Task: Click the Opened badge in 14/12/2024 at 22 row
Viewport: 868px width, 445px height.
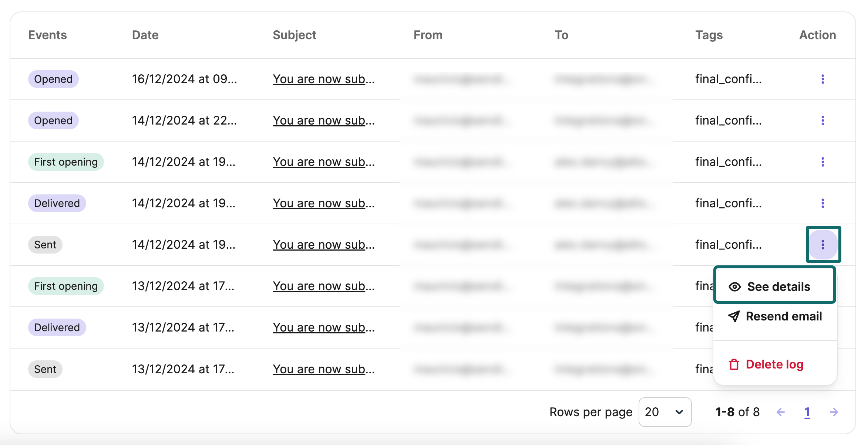Action: (x=53, y=120)
